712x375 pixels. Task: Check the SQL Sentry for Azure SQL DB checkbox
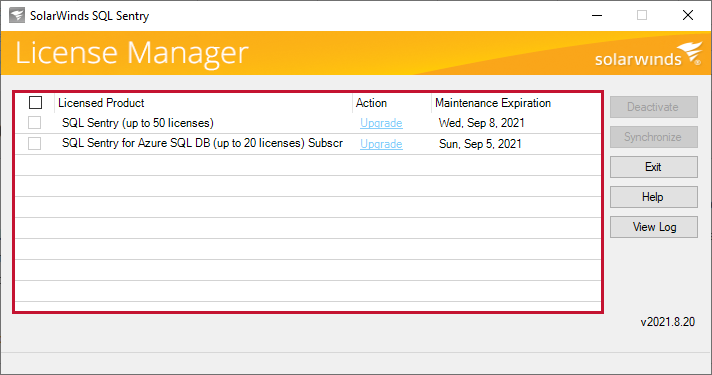35,143
